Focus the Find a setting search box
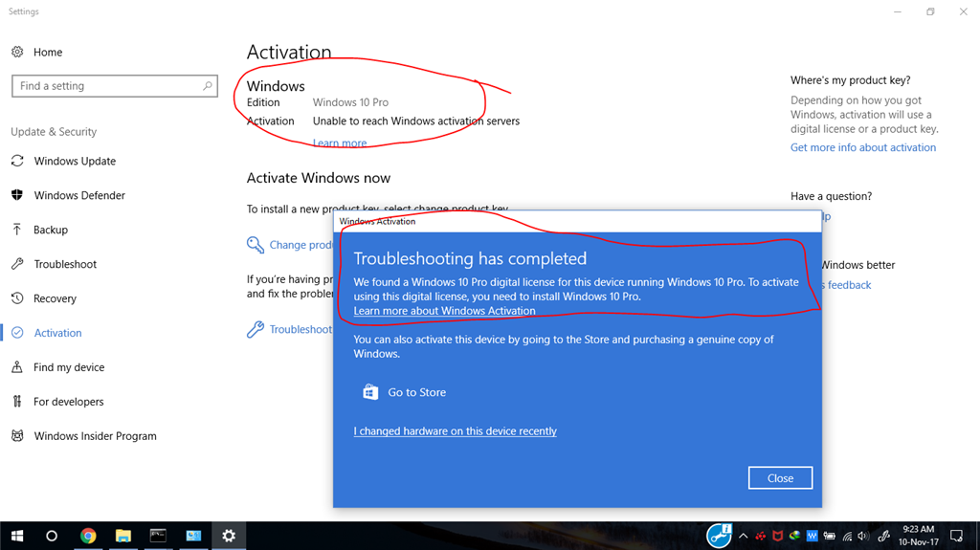980x550 pixels. (115, 86)
